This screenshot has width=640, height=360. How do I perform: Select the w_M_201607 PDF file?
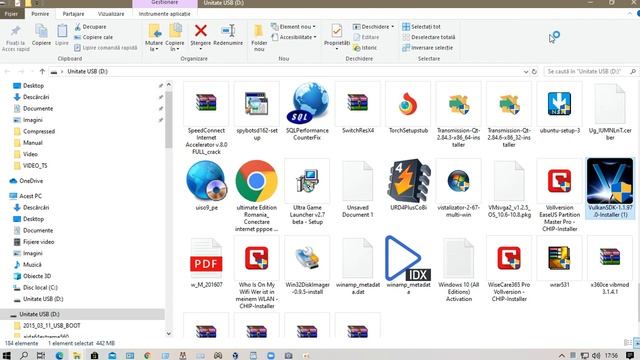coord(206,259)
